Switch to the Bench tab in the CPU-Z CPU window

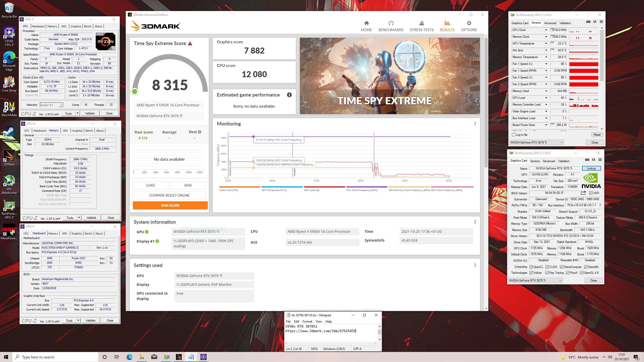(x=88, y=26)
